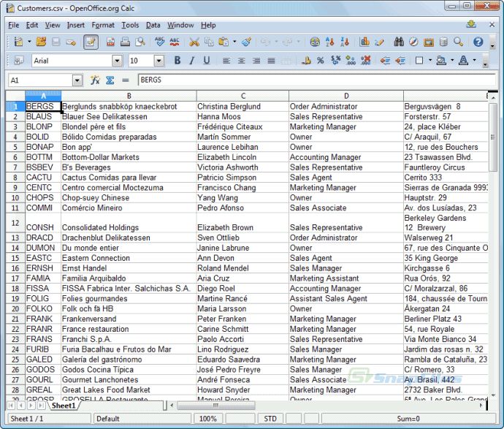Open the File menu
This screenshot has height=429, width=504.
(13, 25)
